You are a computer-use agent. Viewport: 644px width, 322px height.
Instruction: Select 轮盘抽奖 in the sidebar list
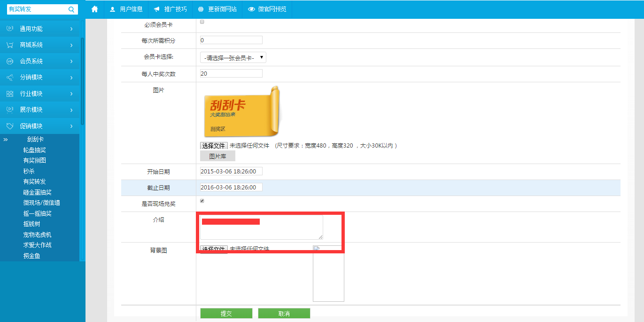[34, 150]
